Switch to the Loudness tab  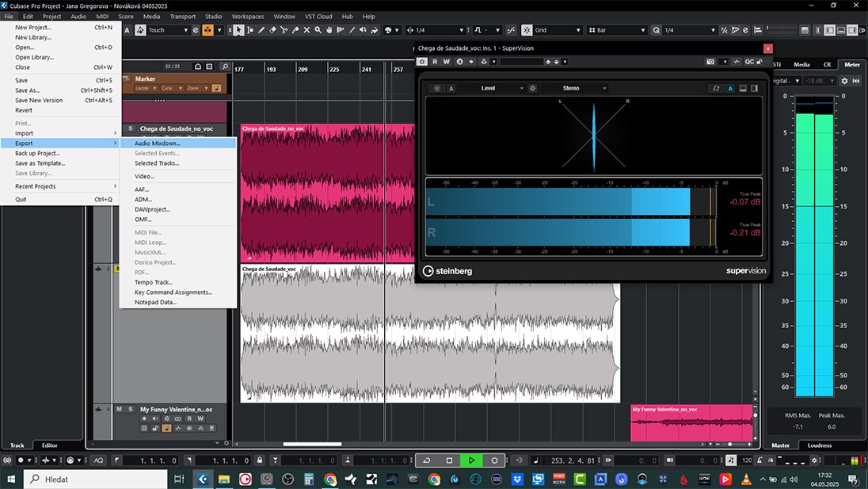(820, 445)
